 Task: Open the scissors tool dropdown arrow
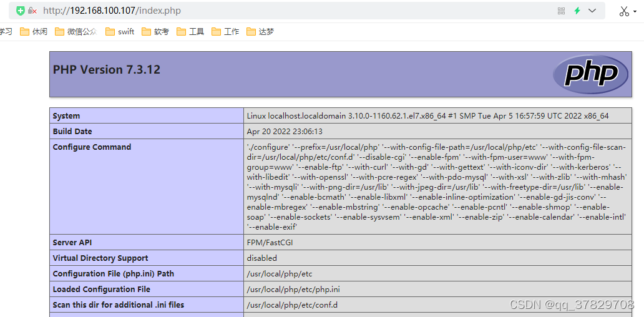click(x=635, y=11)
